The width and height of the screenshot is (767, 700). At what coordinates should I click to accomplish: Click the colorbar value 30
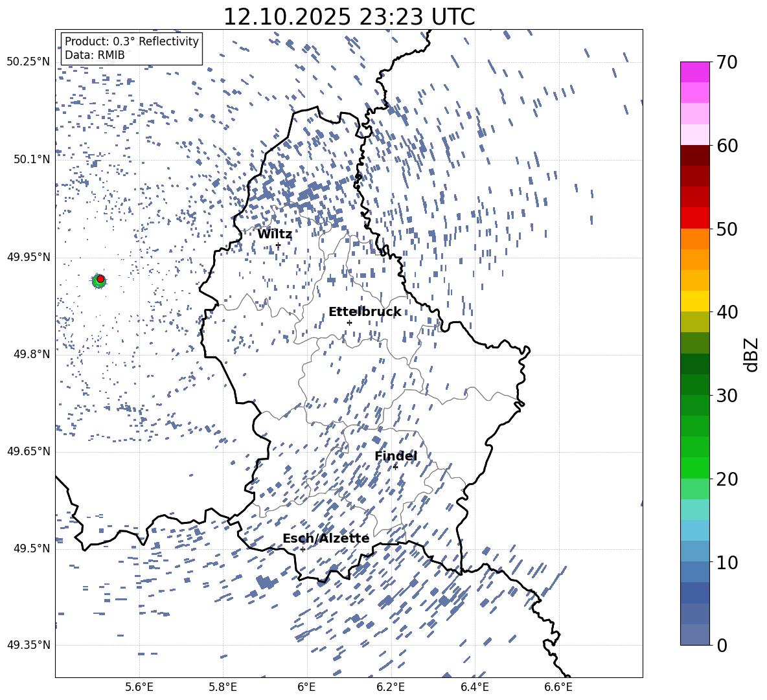727,396
